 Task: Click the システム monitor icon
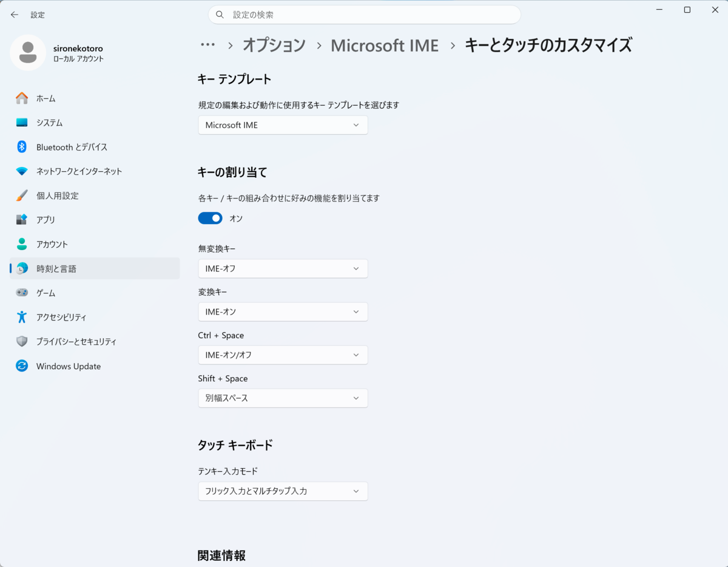22,123
